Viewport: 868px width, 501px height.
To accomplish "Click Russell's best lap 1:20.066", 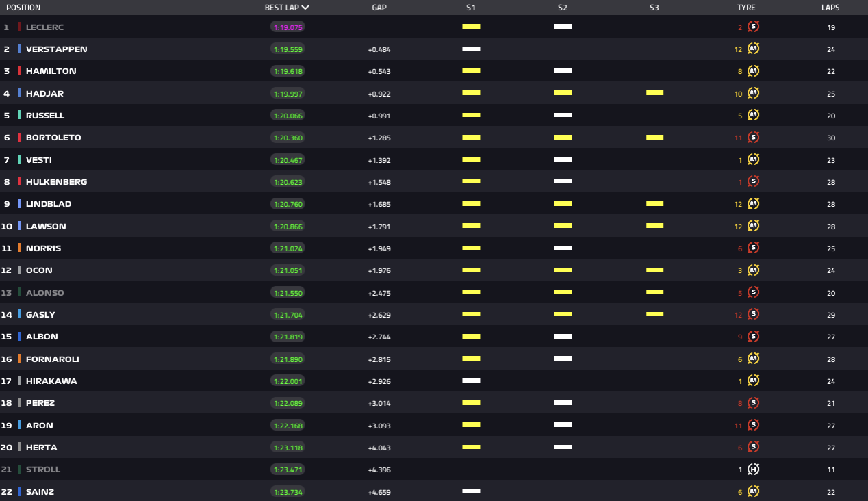I will click(288, 116).
